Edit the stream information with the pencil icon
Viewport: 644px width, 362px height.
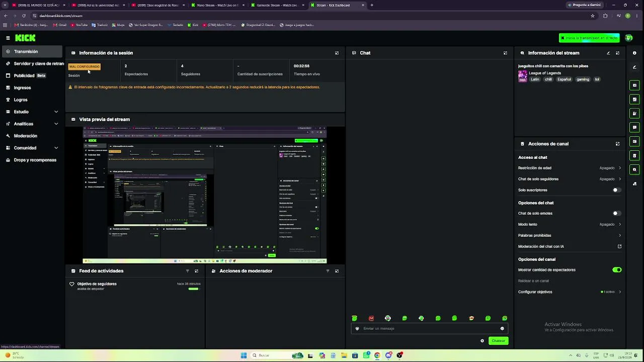[608, 53]
